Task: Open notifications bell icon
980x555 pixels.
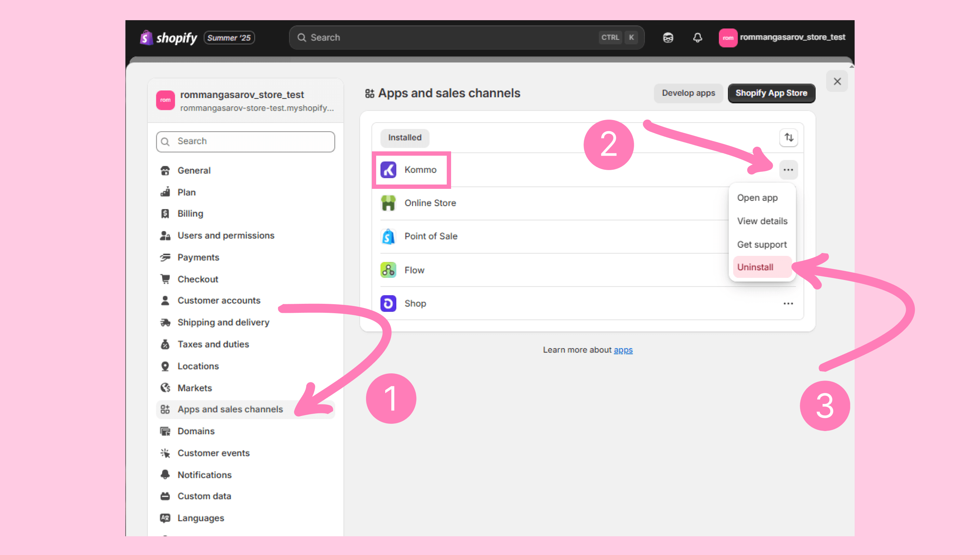Action: [x=697, y=37]
